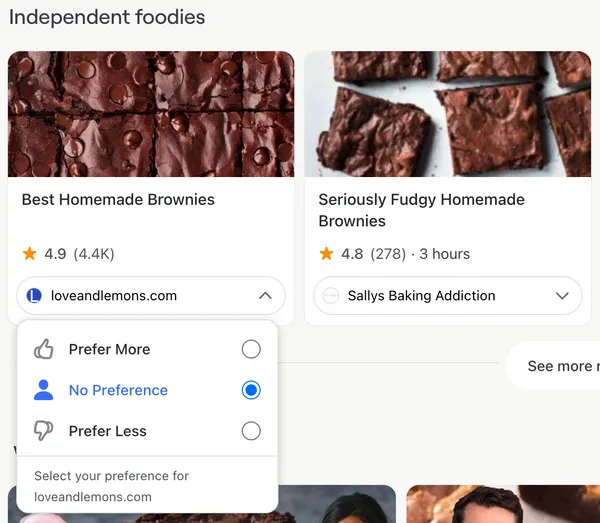Open Seriously Fudgy Homemade Brownies recipe link
The height and width of the screenshot is (523, 600).
(x=421, y=210)
